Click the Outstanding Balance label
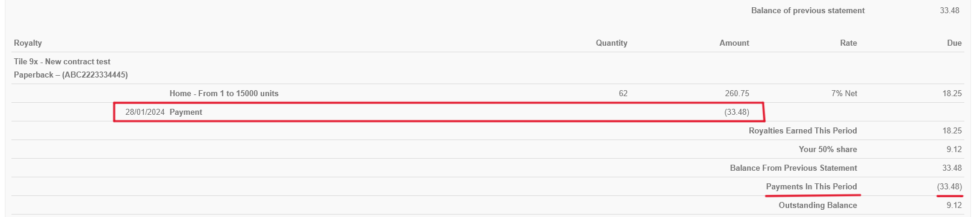Screen dimensions: 980x217 pyautogui.click(x=818, y=205)
